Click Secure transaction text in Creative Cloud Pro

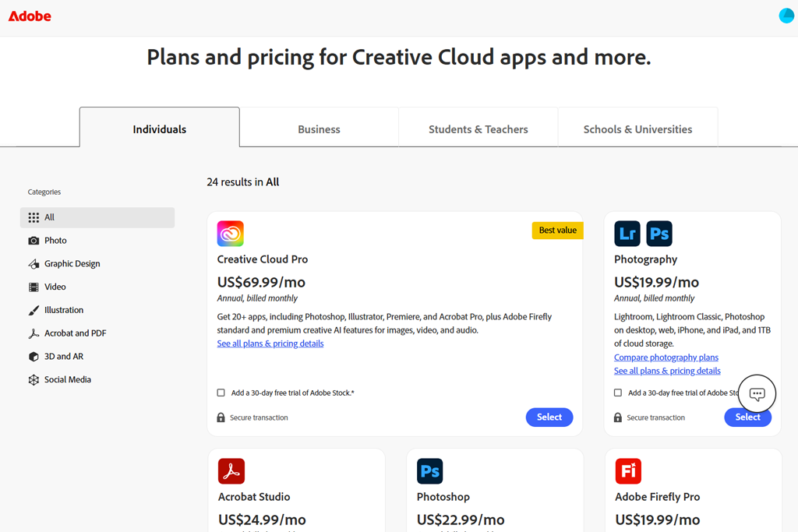259,417
